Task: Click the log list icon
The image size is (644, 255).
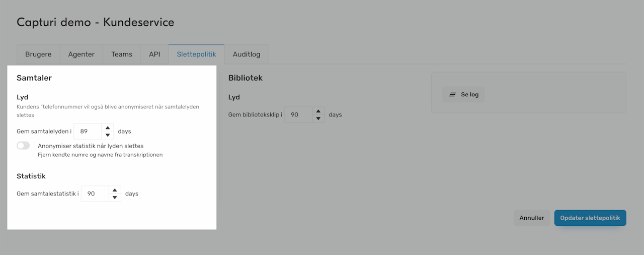Action: (453, 95)
